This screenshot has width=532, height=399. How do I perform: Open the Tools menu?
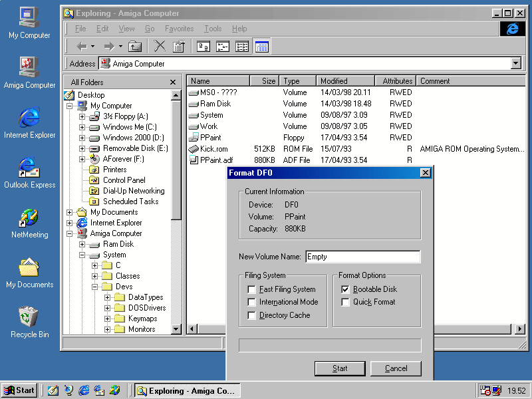point(213,29)
